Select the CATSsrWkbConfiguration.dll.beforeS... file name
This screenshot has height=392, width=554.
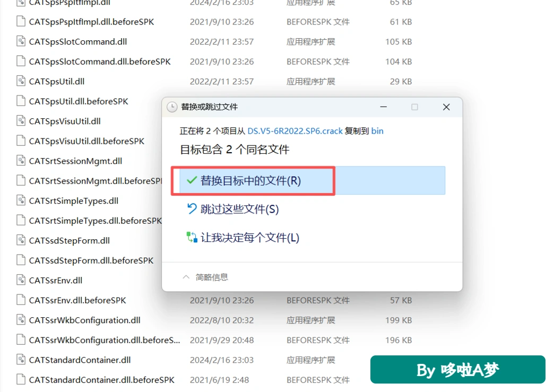click(x=105, y=340)
